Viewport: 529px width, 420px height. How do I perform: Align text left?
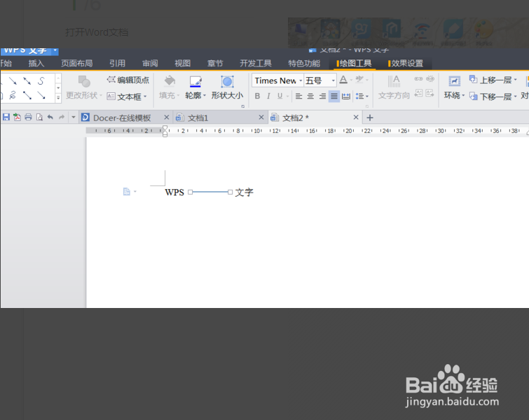point(298,96)
